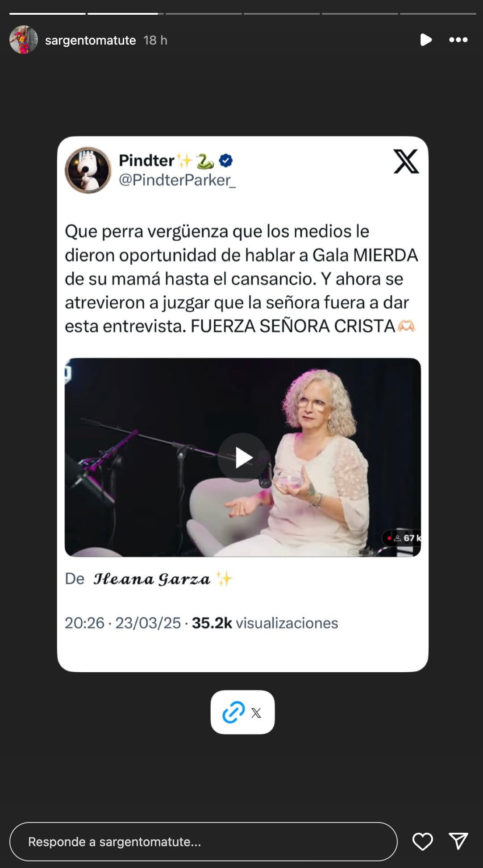483x868 pixels.
Task: Play the embedded interview video
Action: click(243, 458)
